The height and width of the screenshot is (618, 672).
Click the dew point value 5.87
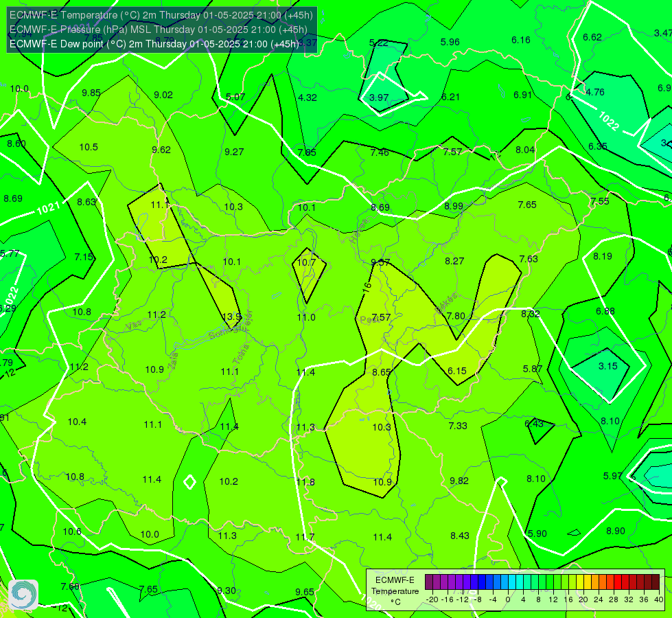[532, 369]
